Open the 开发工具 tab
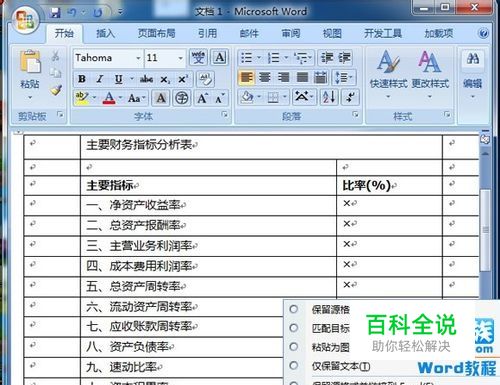Screen dimensions: 500x385 point(383,33)
